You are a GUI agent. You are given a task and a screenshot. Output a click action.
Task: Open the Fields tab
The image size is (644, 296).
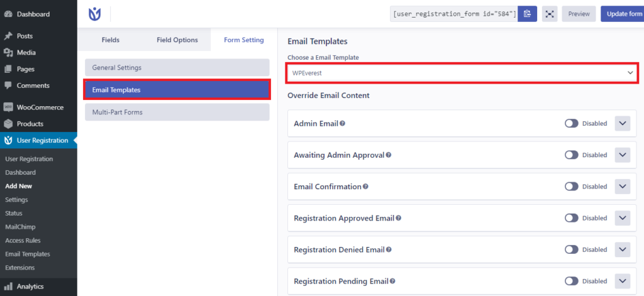point(111,40)
